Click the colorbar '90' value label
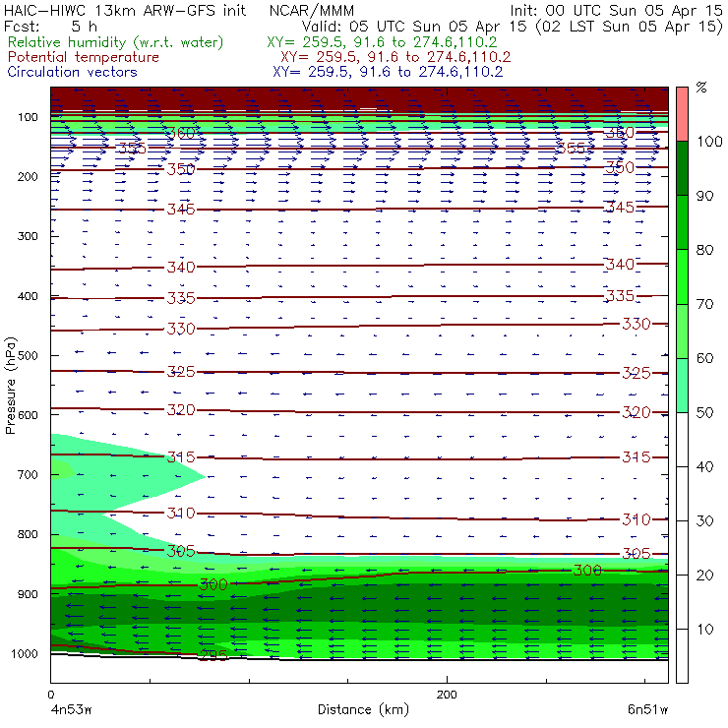The image size is (728, 728). 704,196
